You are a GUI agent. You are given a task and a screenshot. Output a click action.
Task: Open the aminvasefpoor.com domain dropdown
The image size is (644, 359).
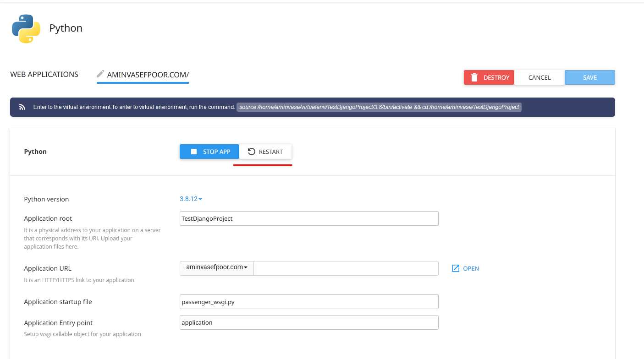tap(217, 267)
